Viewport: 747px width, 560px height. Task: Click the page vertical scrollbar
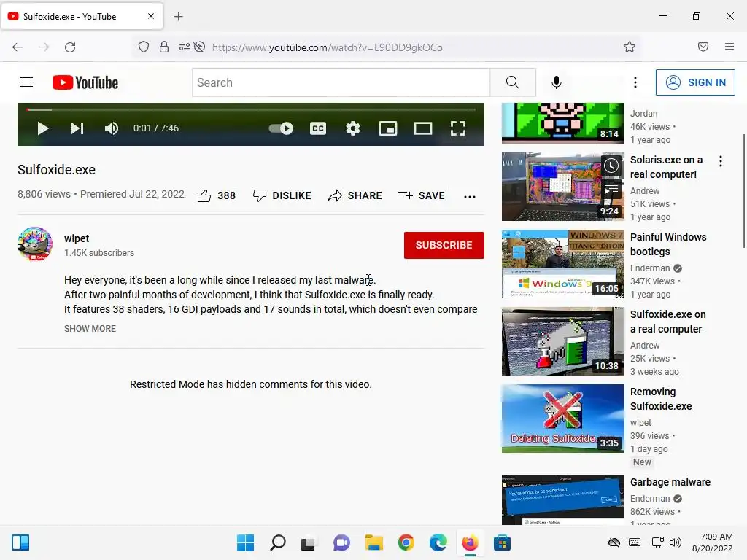(743, 190)
